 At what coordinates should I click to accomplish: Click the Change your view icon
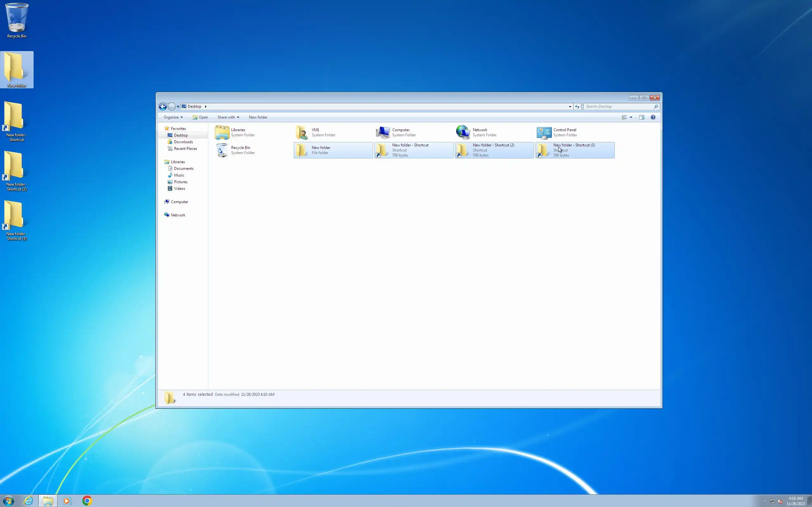tap(624, 117)
